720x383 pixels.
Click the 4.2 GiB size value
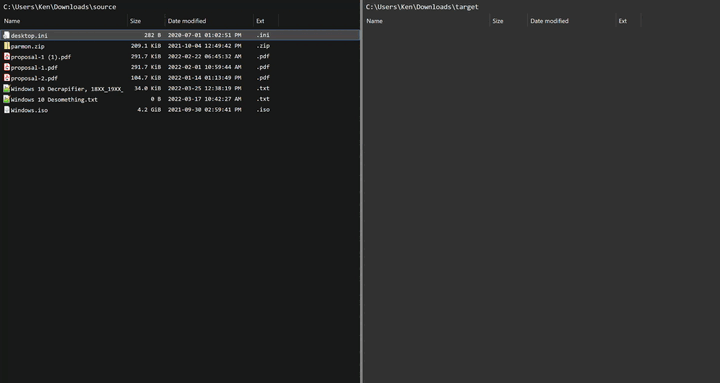[x=149, y=110]
